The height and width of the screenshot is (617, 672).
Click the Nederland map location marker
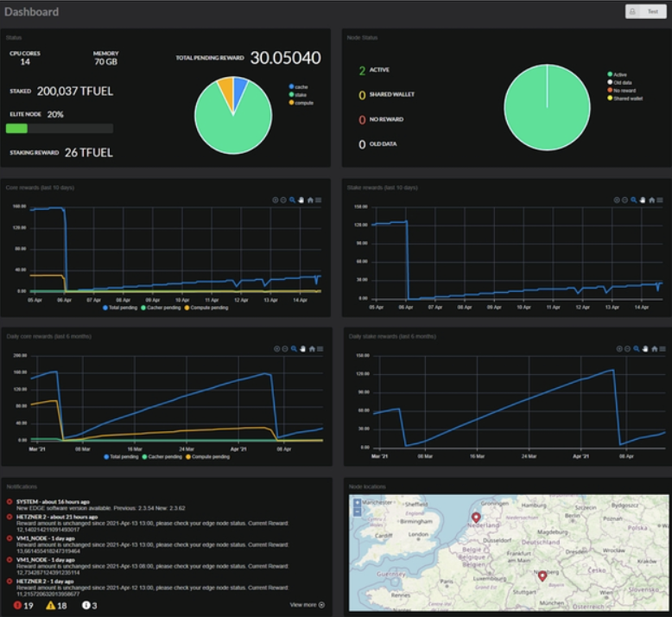(476, 517)
